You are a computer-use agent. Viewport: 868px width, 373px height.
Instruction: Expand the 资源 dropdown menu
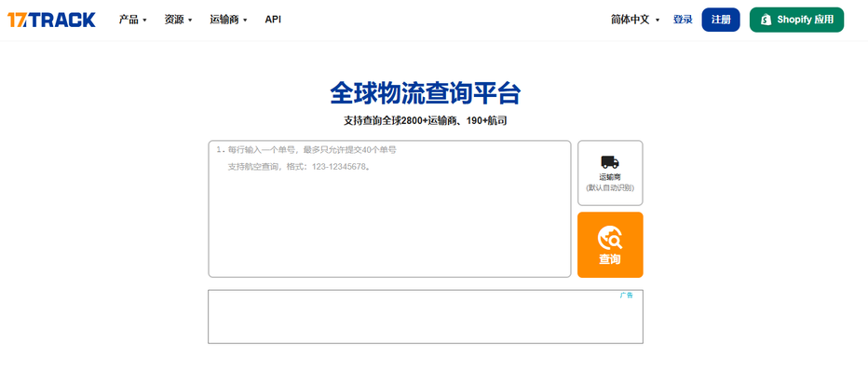[178, 20]
